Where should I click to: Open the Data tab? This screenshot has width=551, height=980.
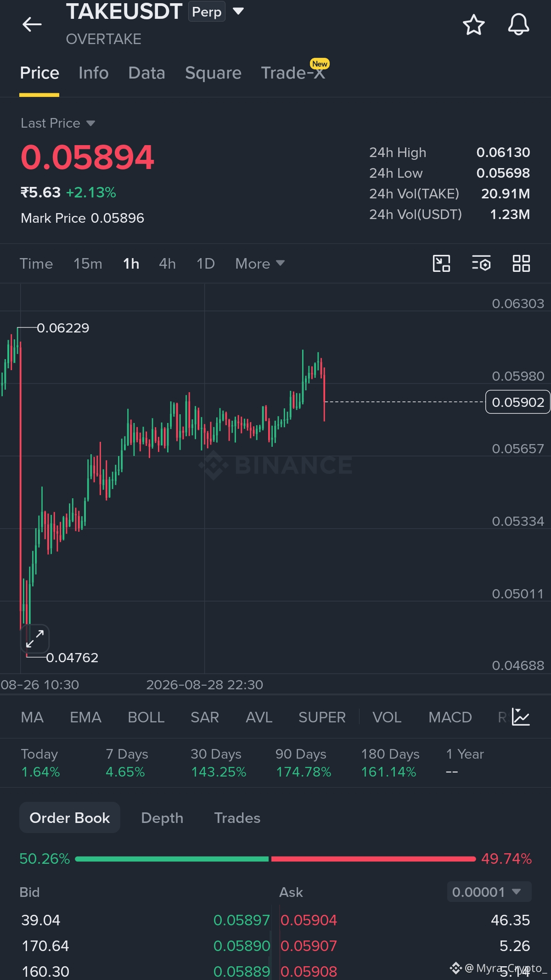pyautogui.click(x=146, y=73)
